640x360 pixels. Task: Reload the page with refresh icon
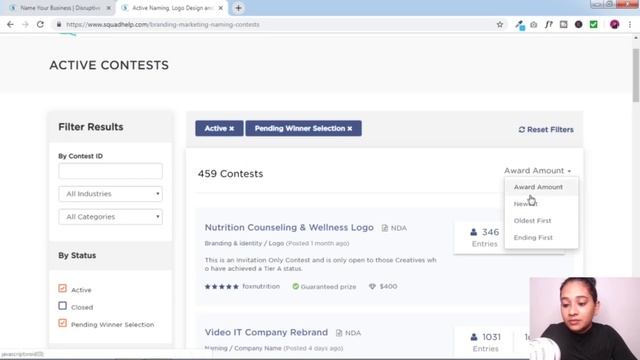(x=40, y=24)
